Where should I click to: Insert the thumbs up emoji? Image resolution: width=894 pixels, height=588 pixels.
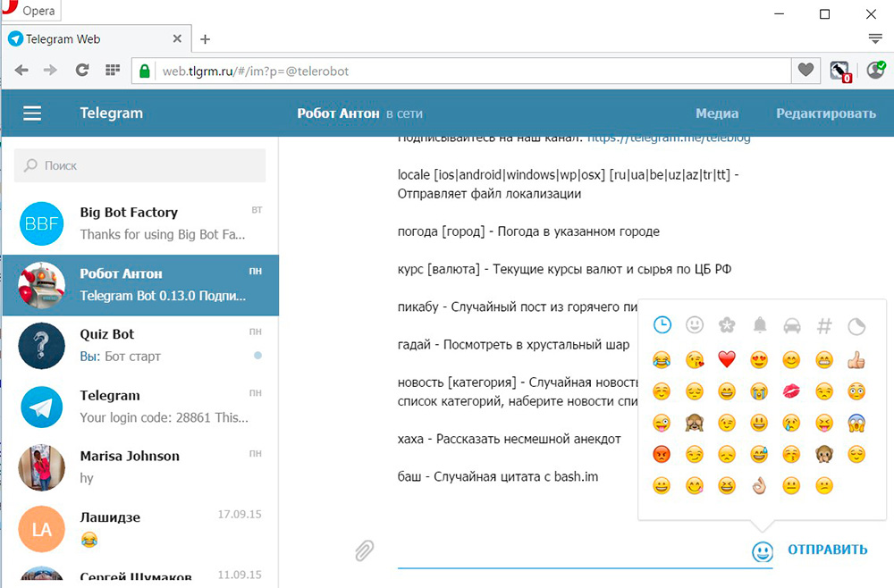pyautogui.click(x=856, y=359)
